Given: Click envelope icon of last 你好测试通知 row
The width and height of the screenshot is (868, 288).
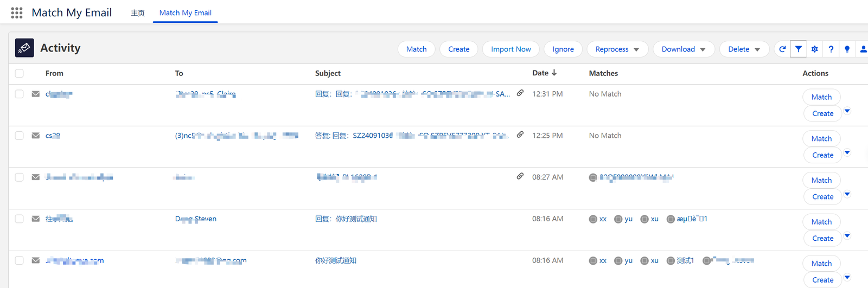Looking at the screenshot, I should [x=36, y=260].
